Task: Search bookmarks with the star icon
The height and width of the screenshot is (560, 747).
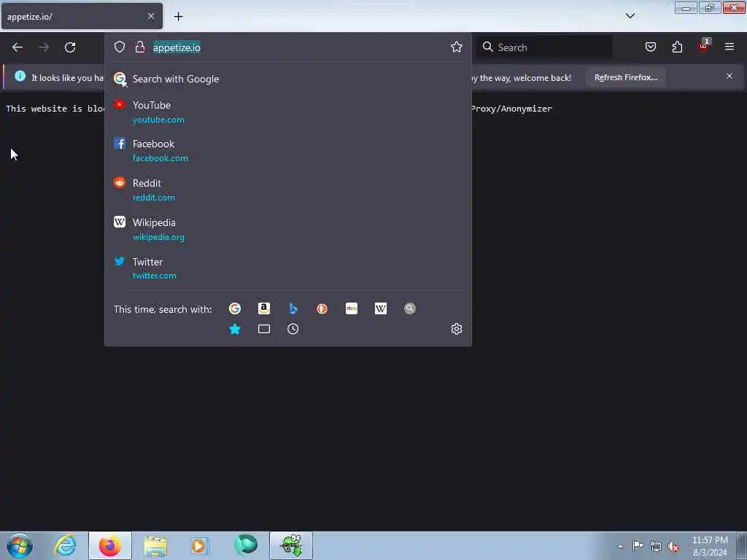Action: [235, 329]
